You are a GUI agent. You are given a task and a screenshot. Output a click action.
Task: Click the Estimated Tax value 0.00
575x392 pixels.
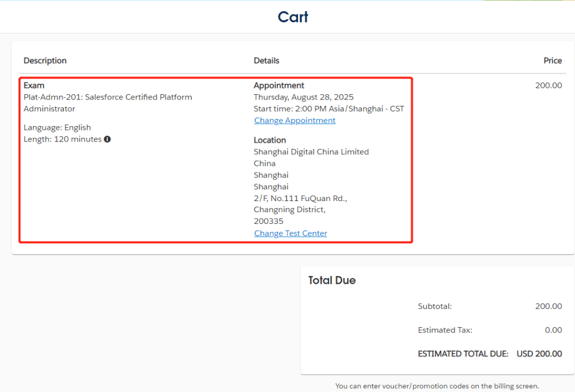click(x=553, y=330)
